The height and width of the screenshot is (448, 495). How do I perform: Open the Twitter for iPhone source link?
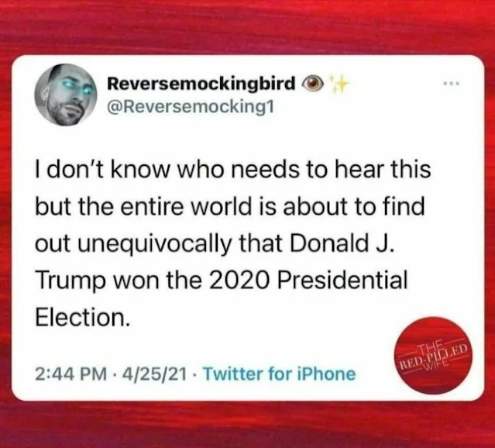tap(280, 374)
